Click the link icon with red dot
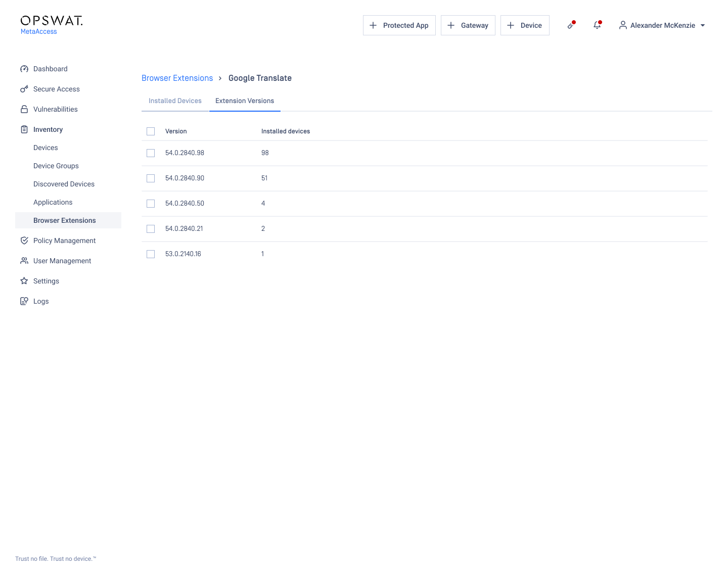 [x=571, y=25]
